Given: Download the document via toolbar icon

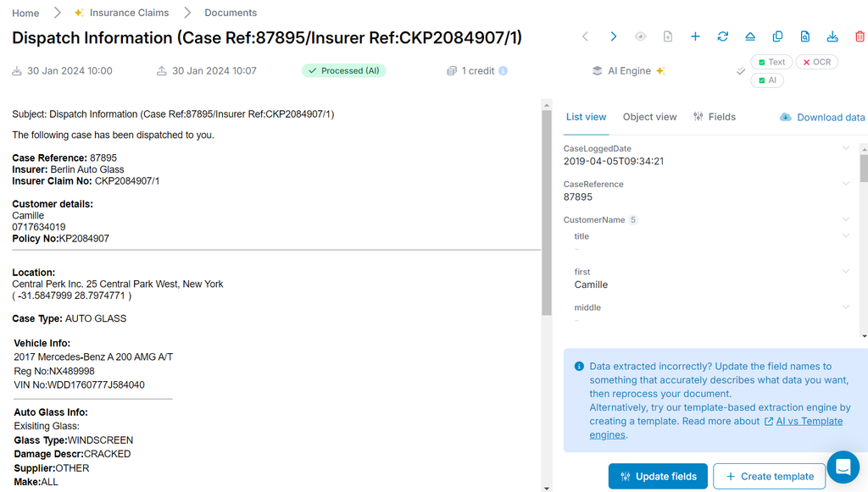Looking at the screenshot, I should pos(832,36).
